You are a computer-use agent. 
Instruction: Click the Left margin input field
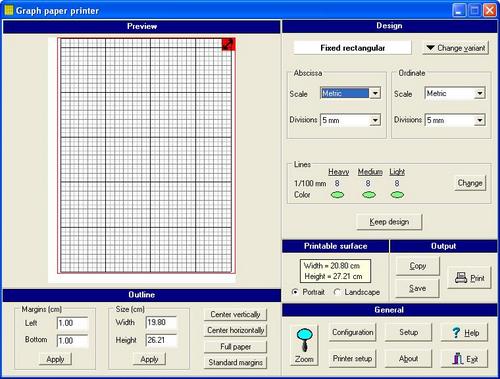72,323
